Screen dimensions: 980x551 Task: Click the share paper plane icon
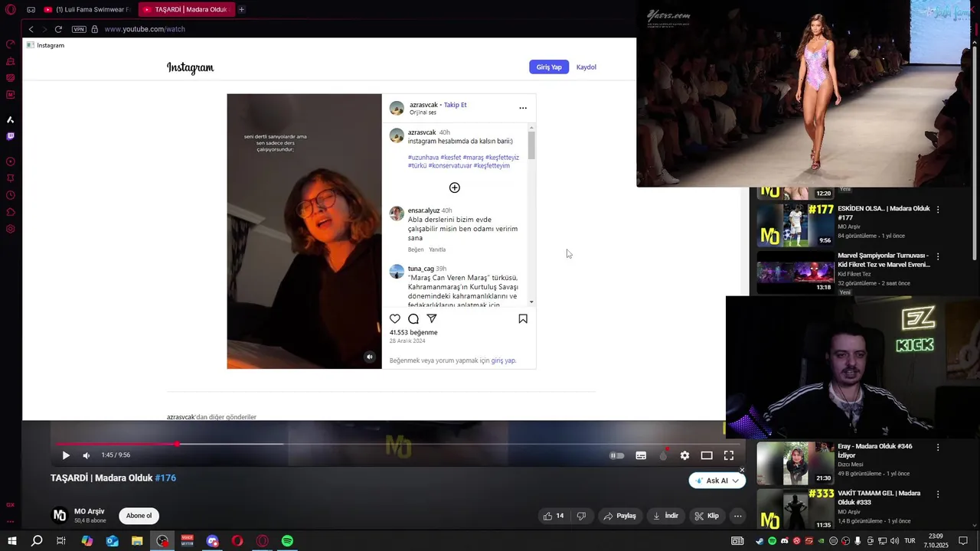[432, 318]
